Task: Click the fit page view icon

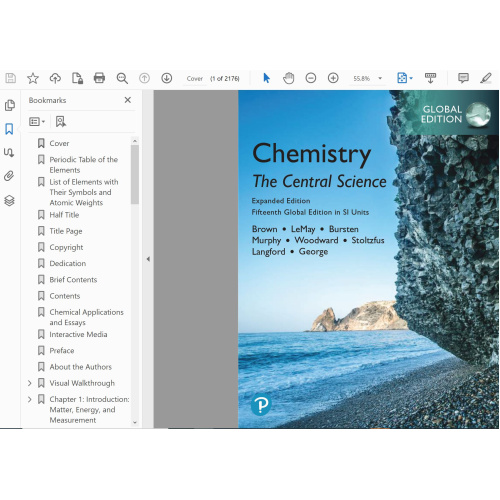Action: pos(402,78)
